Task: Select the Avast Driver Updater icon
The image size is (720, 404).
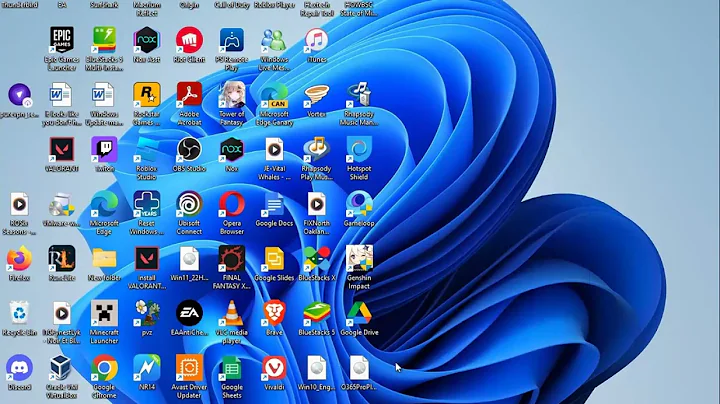Action: tap(189, 368)
